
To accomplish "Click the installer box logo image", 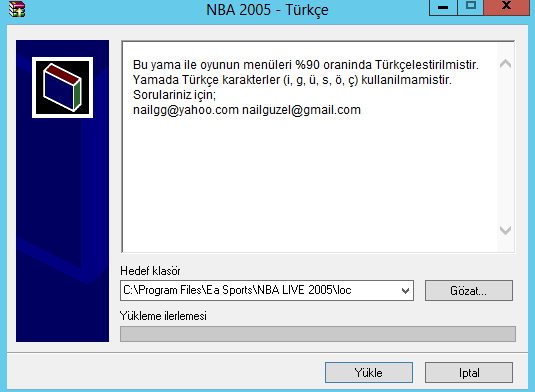I will point(62,87).
